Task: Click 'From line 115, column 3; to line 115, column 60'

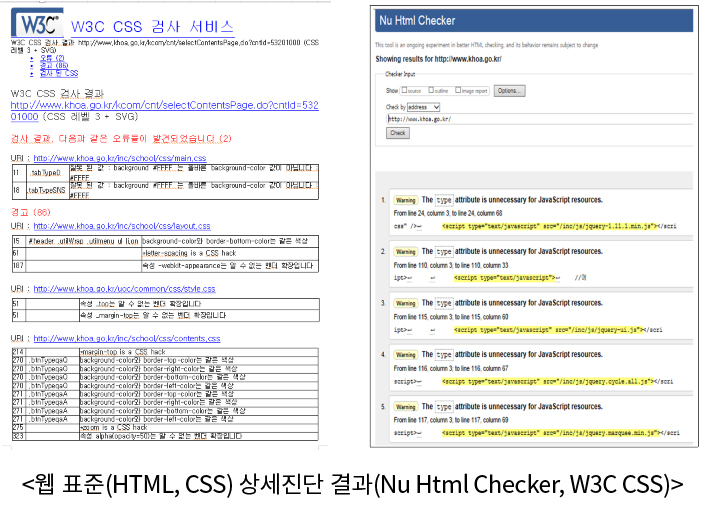Action: 451,317
